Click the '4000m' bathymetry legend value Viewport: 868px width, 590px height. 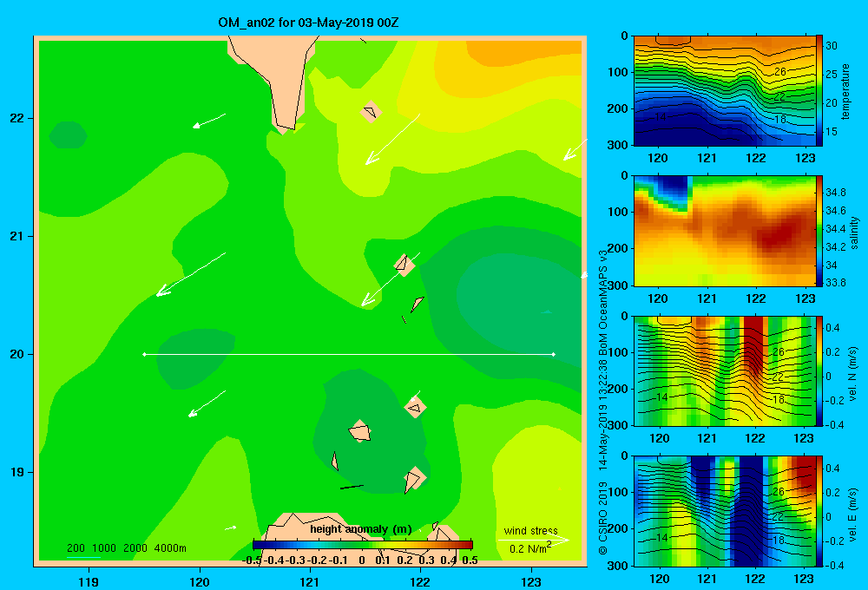pos(170,548)
